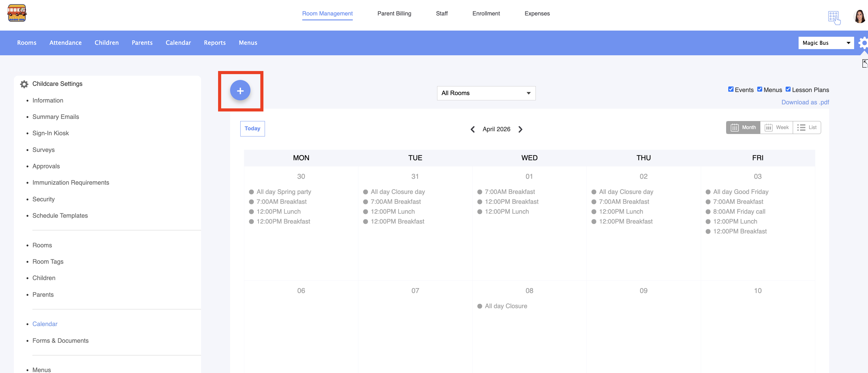Go to previous month arrow
The width and height of the screenshot is (868, 373).
(x=473, y=129)
